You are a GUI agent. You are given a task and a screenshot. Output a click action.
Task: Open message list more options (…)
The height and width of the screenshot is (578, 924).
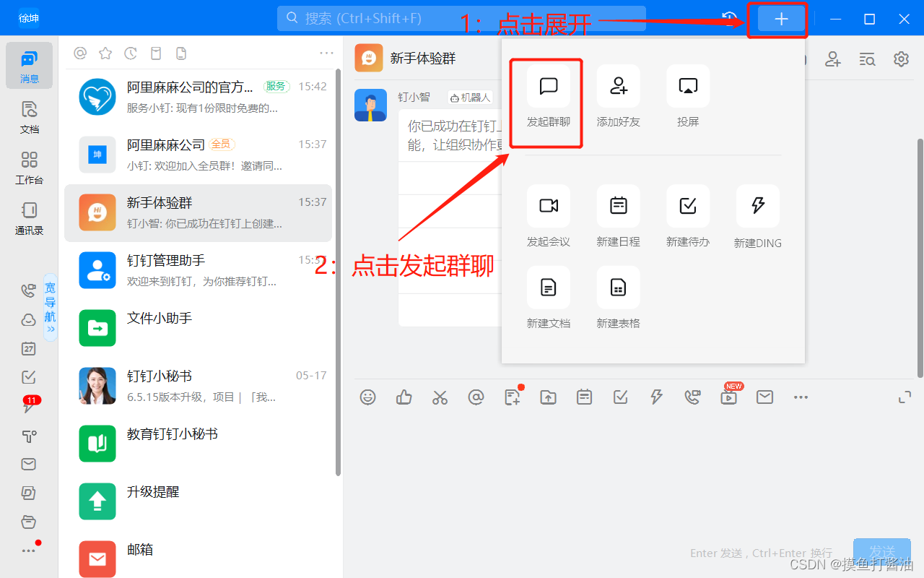pos(327,53)
